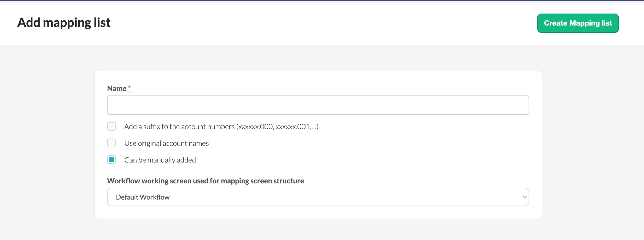Open the Default Workflow dropdown
This screenshot has width=644, height=240.
coord(318,197)
